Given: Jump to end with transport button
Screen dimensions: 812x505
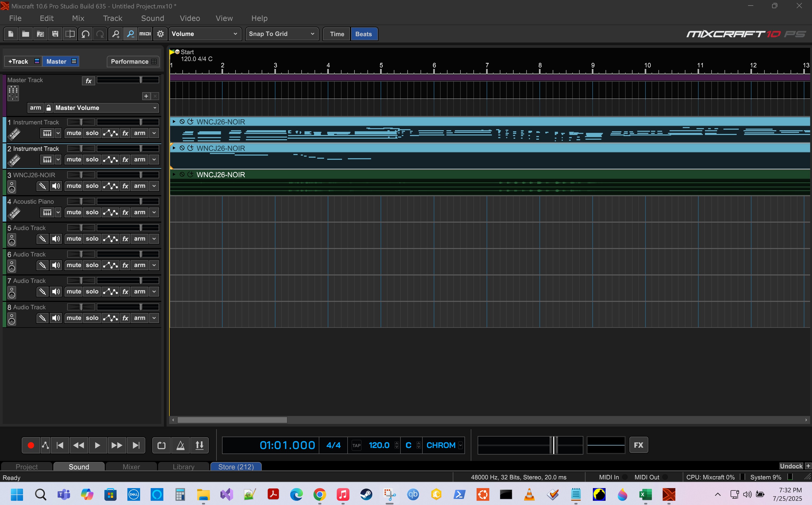Looking at the screenshot, I should click(136, 445).
